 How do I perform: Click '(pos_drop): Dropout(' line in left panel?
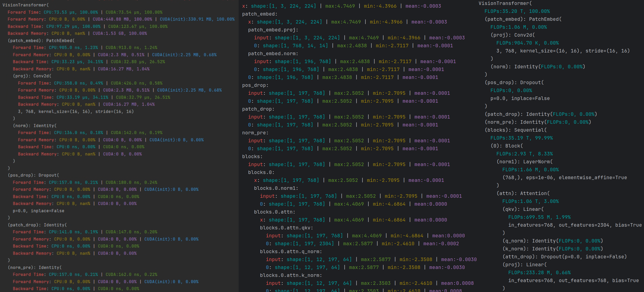click(33, 175)
